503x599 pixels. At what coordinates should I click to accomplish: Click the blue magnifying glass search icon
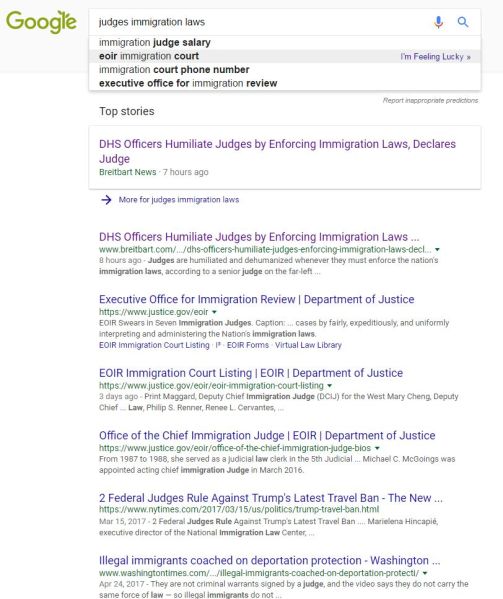[x=463, y=22]
